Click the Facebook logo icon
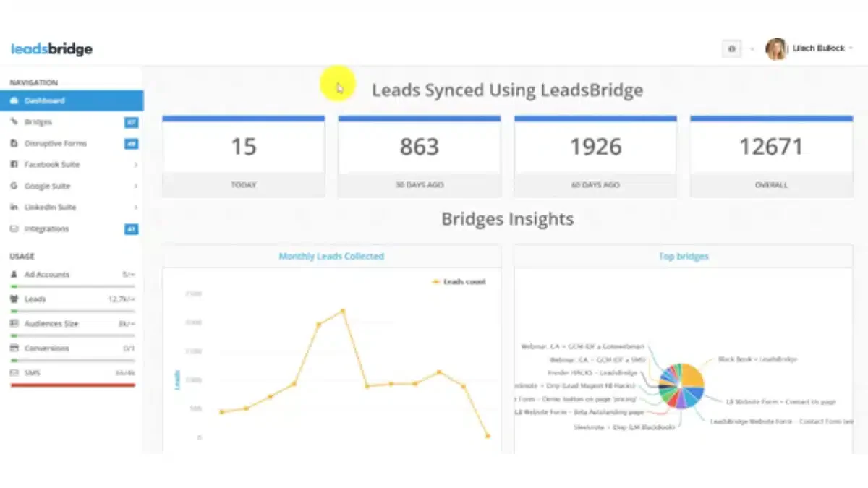Image resolution: width=868 pixels, height=488 pixels. click(14, 164)
